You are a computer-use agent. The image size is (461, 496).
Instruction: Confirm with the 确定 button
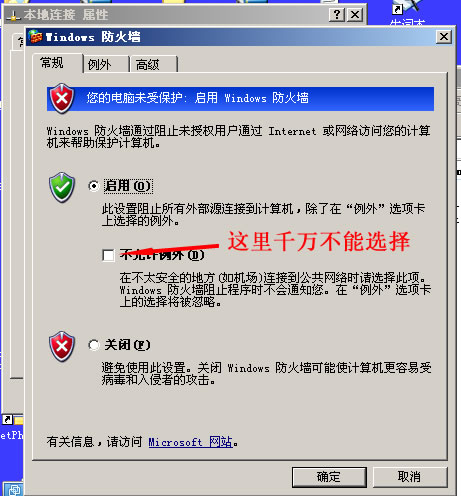click(329, 477)
